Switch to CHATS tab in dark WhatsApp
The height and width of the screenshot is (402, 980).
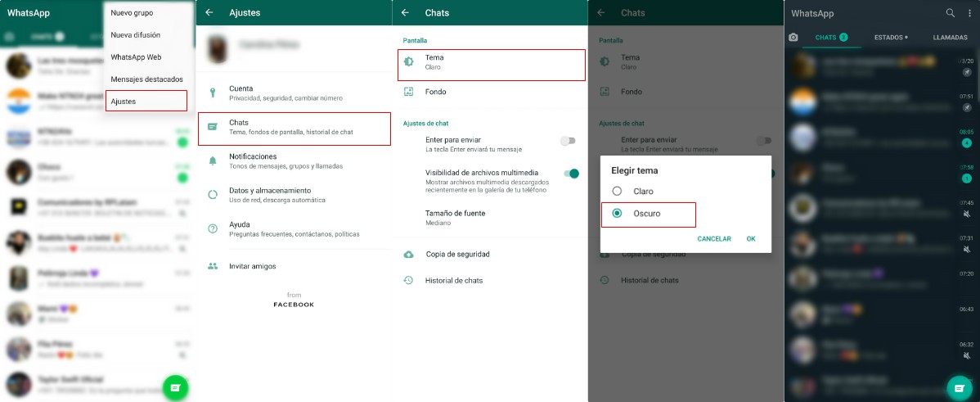pyautogui.click(x=830, y=38)
